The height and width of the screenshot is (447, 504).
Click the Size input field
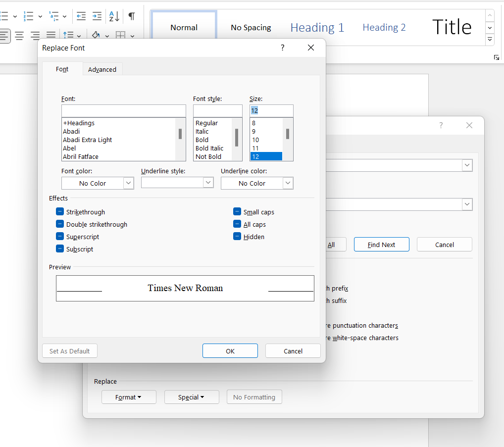click(271, 111)
